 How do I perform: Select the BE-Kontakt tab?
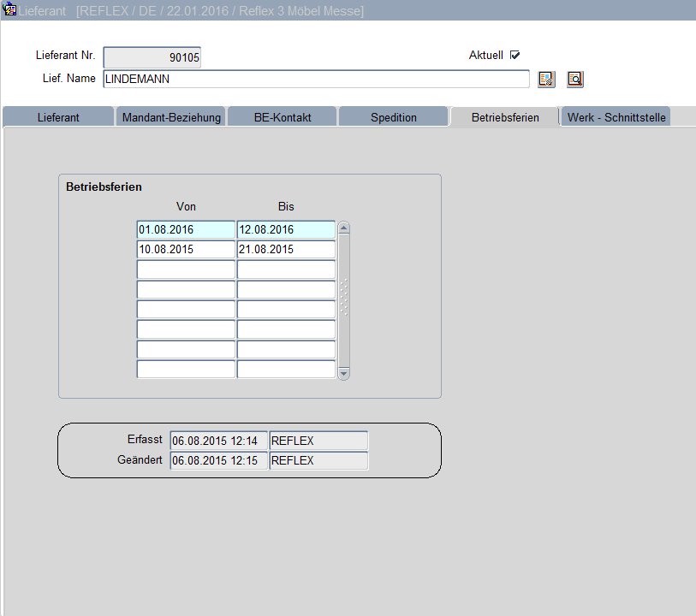[283, 117]
